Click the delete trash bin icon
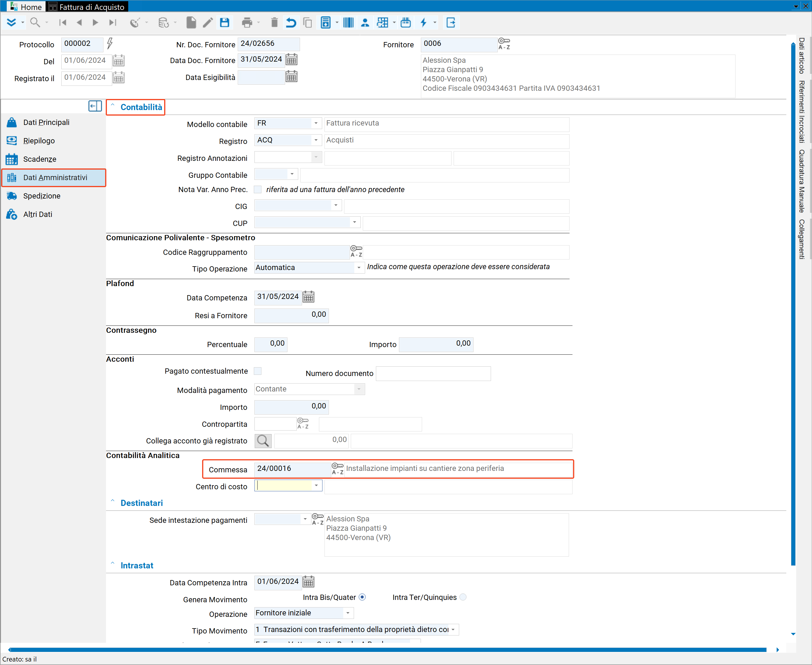 coord(274,22)
